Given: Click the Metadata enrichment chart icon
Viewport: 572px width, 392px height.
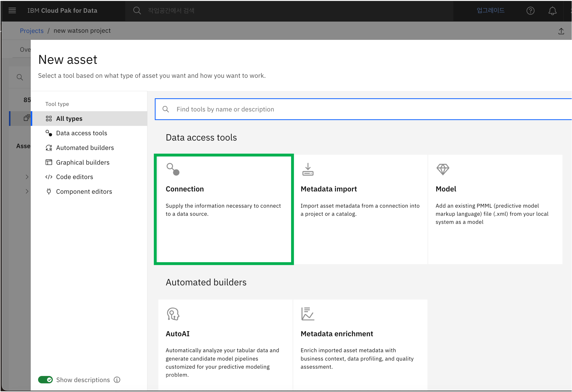Looking at the screenshot, I should tap(308, 314).
